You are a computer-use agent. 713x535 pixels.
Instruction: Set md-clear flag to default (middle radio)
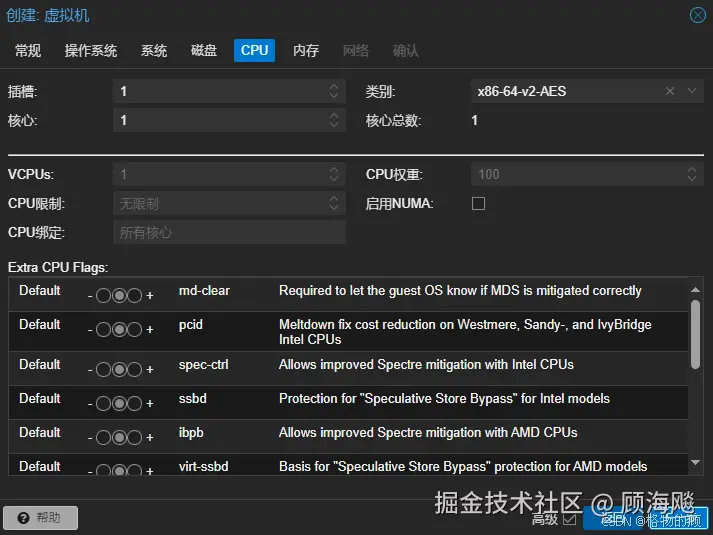[x=119, y=295]
